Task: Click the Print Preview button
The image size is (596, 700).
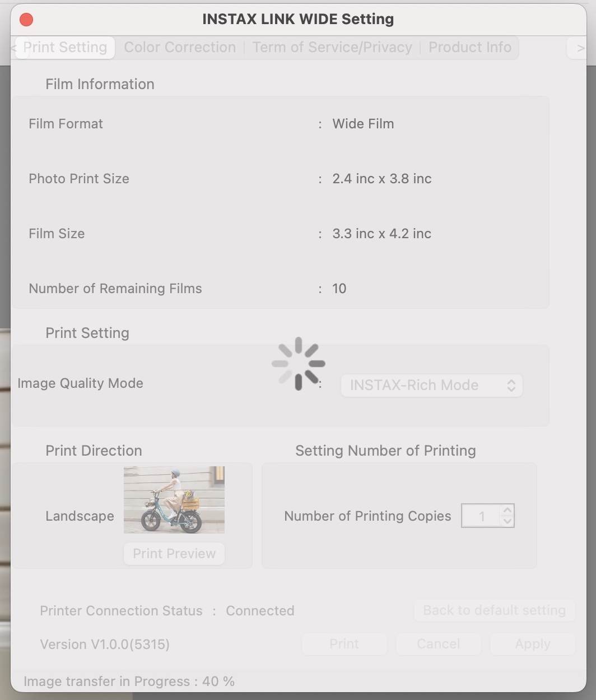Action: pos(174,554)
